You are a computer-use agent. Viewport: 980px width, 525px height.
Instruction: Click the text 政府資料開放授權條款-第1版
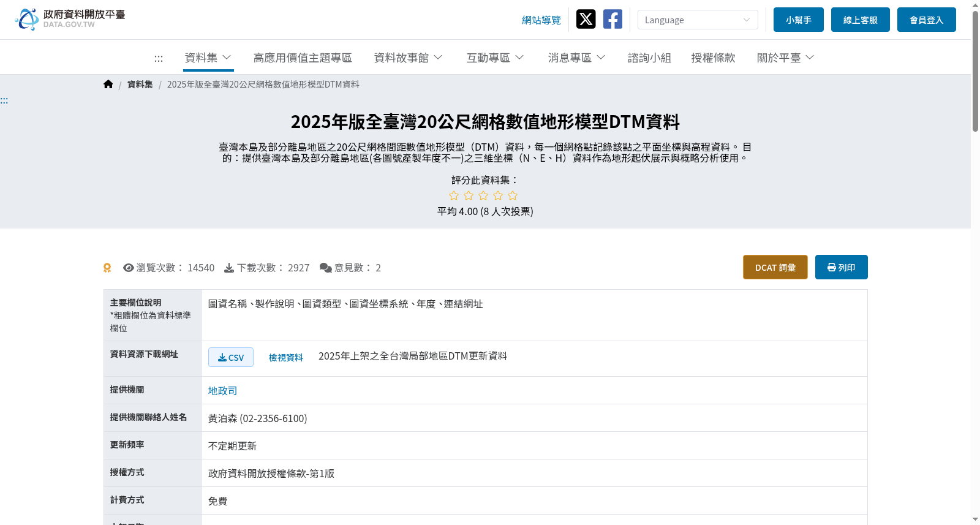pyautogui.click(x=271, y=474)
